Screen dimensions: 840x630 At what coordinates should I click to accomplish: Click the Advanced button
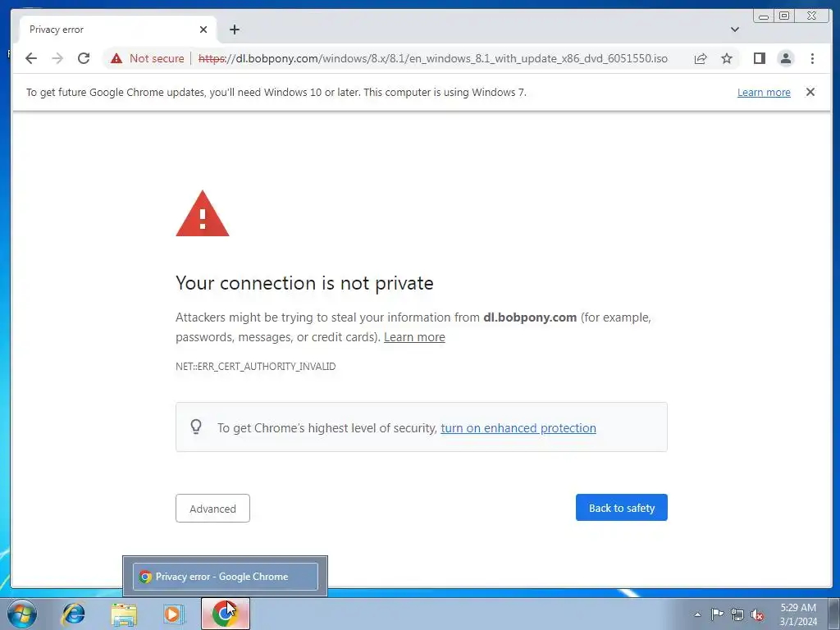(212, 509)
